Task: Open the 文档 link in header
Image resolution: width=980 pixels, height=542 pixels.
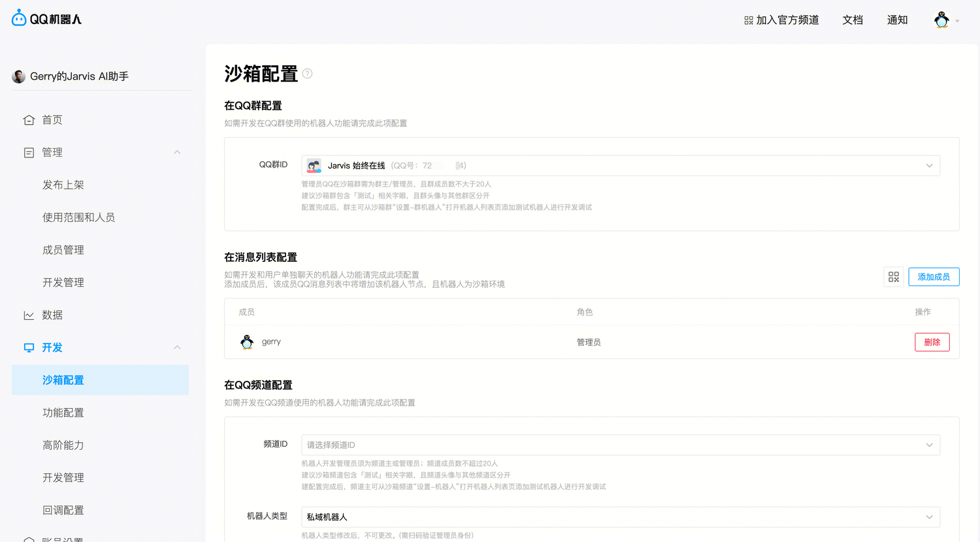Action: 853,20
